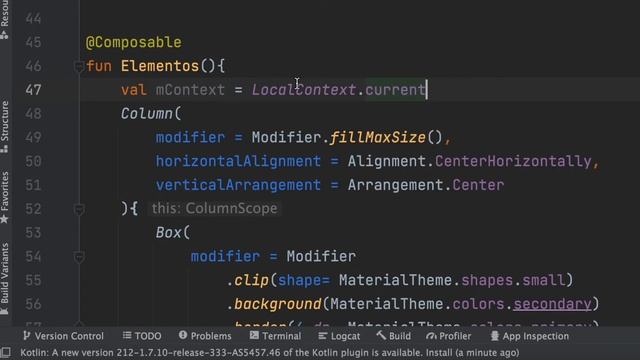The image size is (640, 360).
Task: Click line number 53 in gutter
Action: point(33,233)
